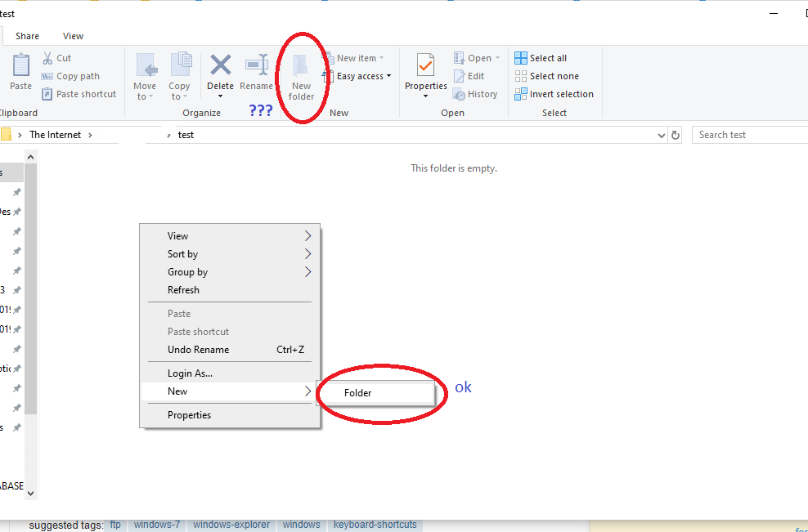Select Folder in the New submenu

358,393
